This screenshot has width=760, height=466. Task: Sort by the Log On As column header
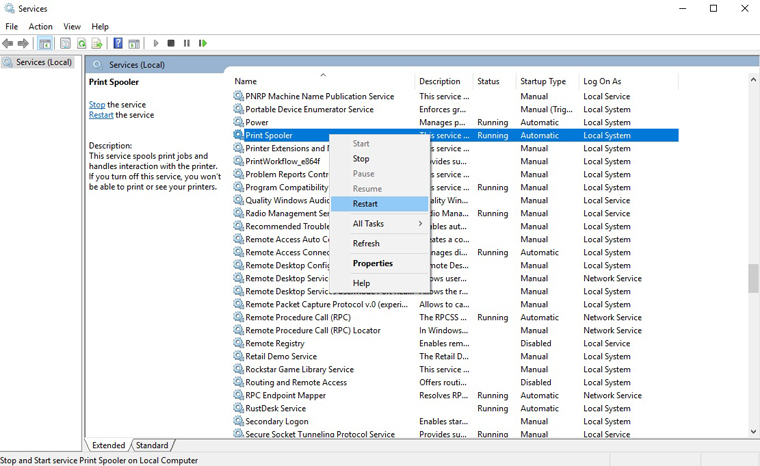(628, 81)
